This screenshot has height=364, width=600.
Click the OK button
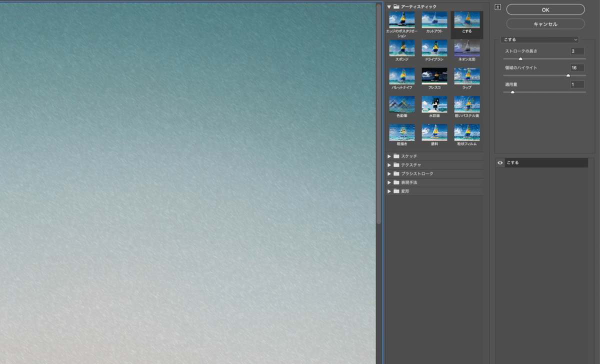[x=545, y=9]
